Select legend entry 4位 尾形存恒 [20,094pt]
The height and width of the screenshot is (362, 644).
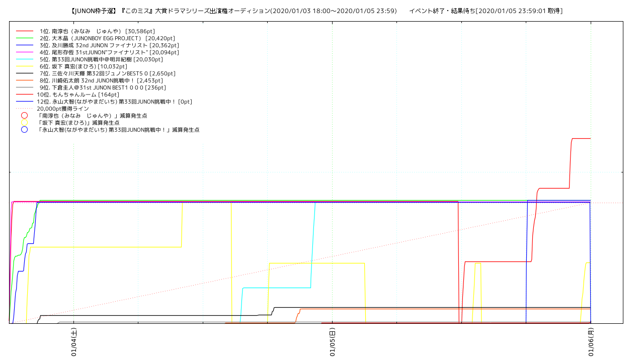pyautogui.click(x=109, y=52)
